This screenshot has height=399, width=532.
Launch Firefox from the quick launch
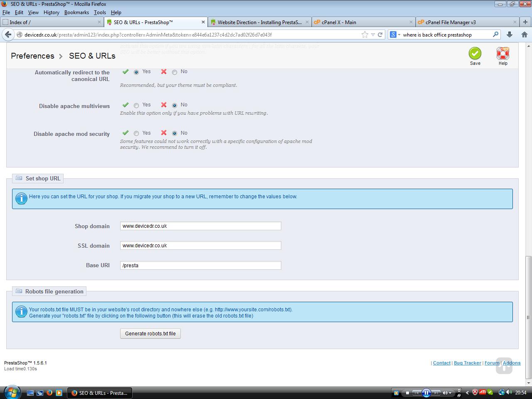[49, 392]
